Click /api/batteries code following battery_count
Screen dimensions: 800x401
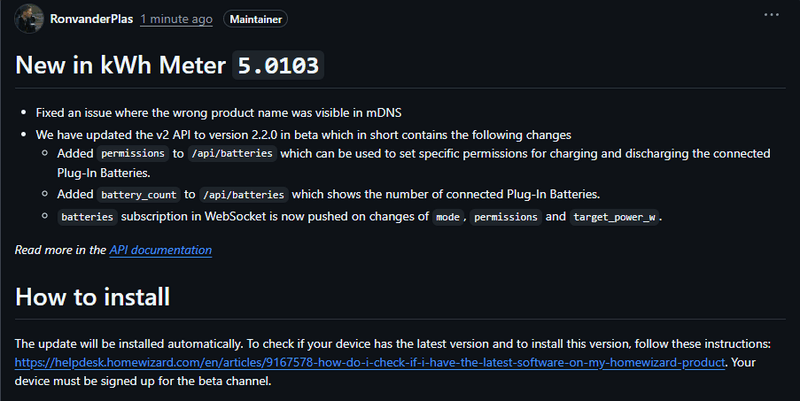point(244,194)
